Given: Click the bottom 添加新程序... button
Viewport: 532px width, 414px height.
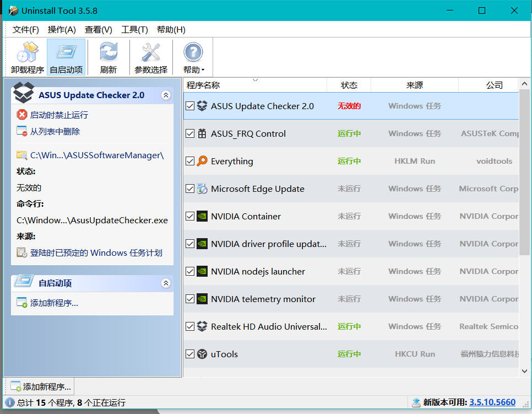Looking at the screenshot, I should pyautogui.click(x=40, y=386).
